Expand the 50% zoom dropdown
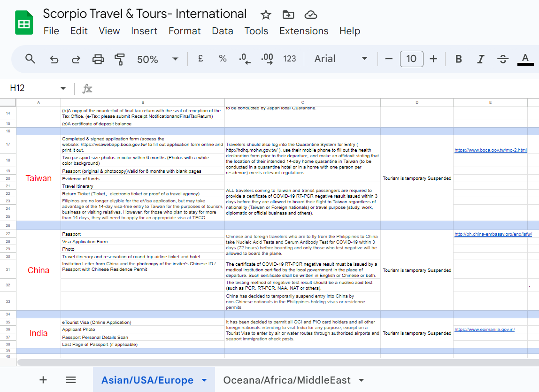 [175, 59]
